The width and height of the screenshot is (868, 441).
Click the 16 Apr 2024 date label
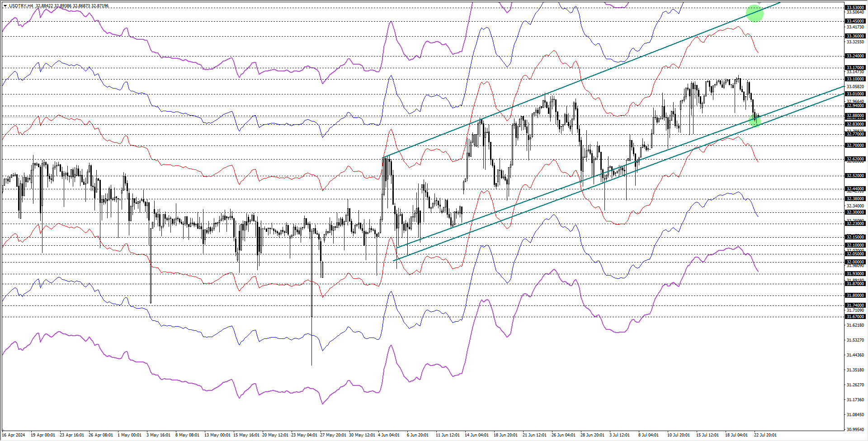(14, 435)
